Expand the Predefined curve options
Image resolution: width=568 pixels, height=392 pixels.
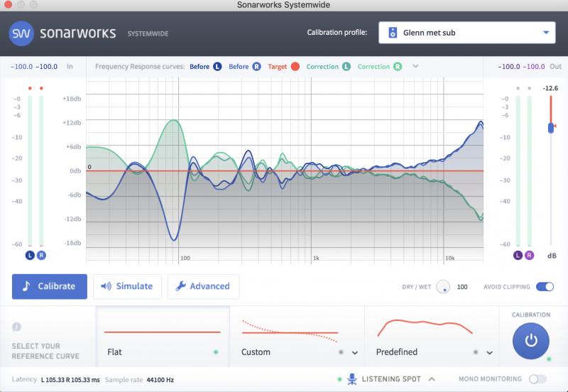coord(489,352)
